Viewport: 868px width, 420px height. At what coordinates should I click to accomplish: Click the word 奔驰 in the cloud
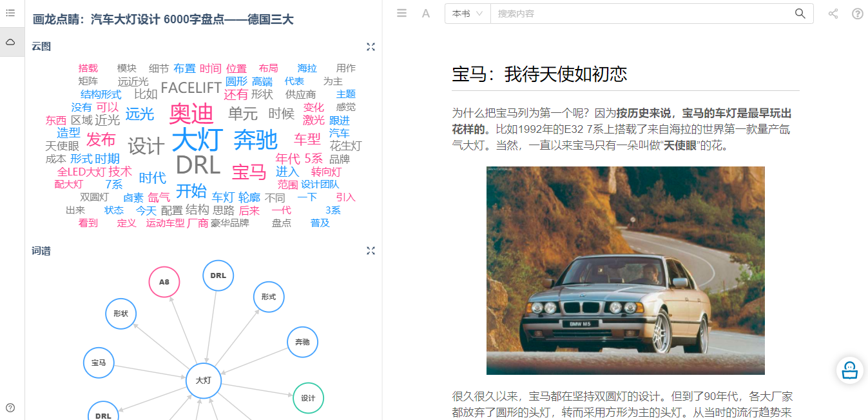click(x=255, y=139)
